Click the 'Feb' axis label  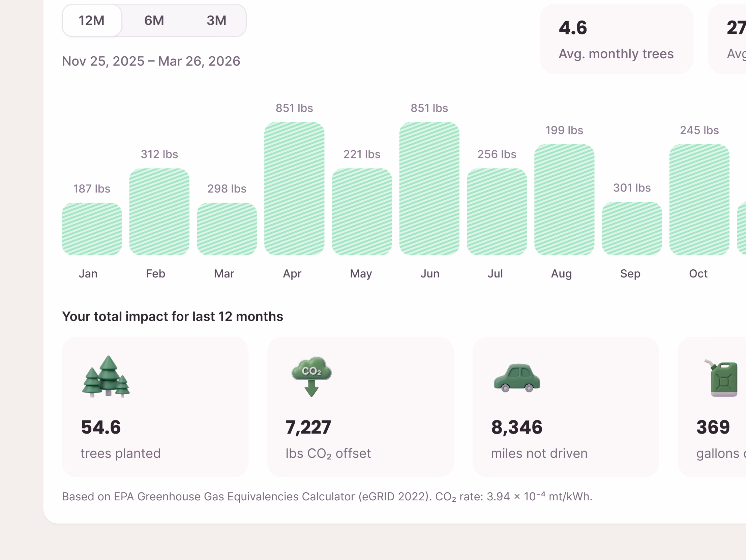[155, 273]
